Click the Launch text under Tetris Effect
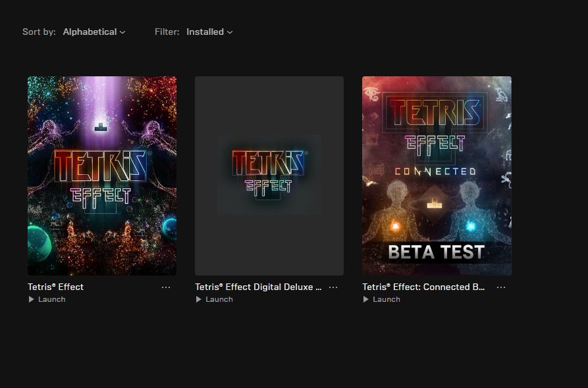 (x=52, y=299)
